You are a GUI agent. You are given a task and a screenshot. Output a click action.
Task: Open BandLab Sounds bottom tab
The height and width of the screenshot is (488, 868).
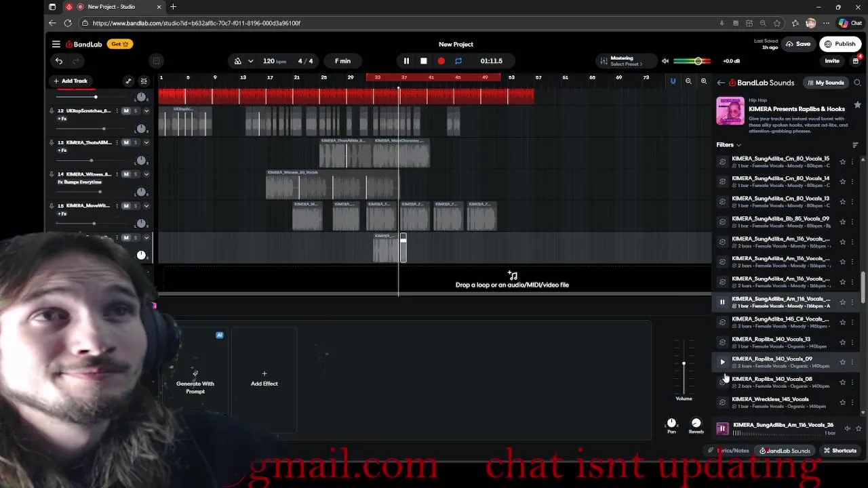785,451
